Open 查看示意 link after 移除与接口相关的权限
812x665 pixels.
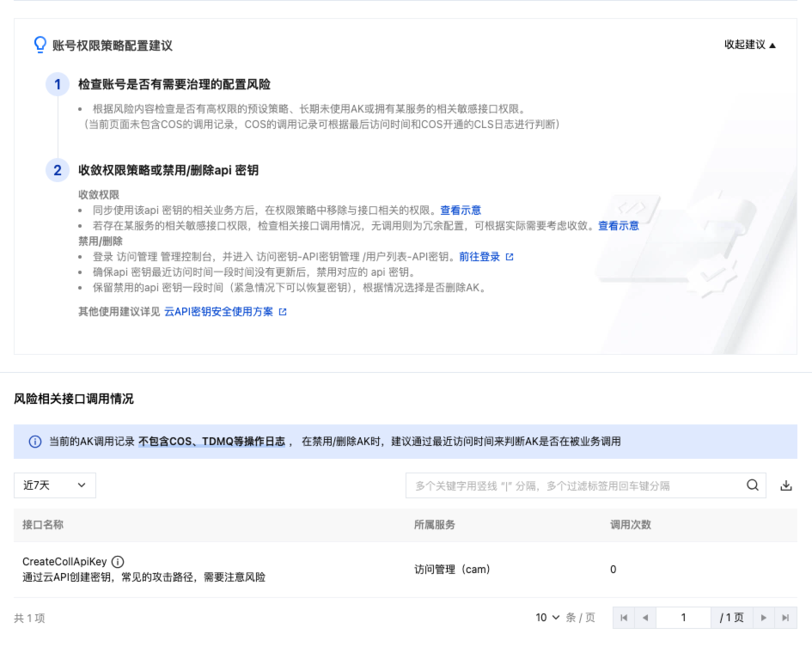point(461,210)
